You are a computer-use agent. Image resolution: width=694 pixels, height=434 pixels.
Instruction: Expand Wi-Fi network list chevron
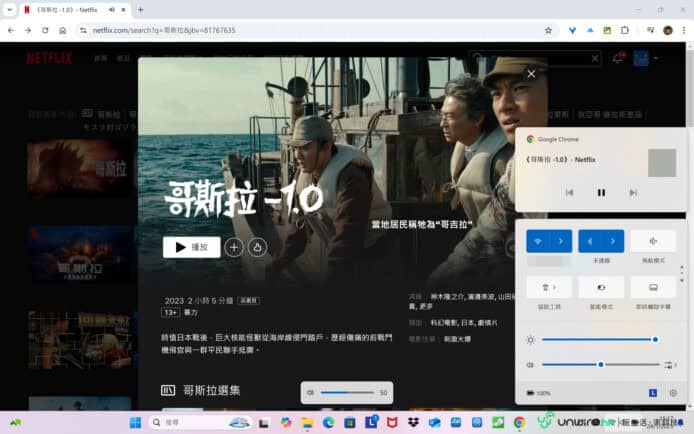point(561,241)
